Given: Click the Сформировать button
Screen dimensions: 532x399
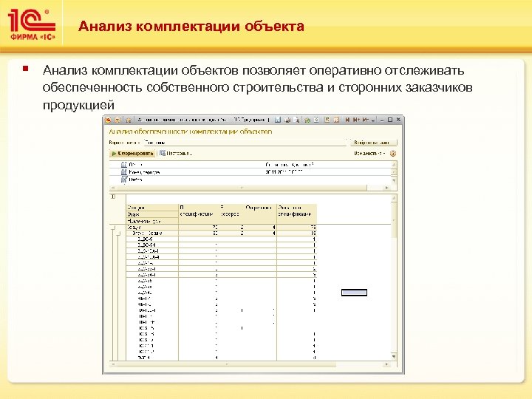Looking at the screenshot, I should click(132, 154).
